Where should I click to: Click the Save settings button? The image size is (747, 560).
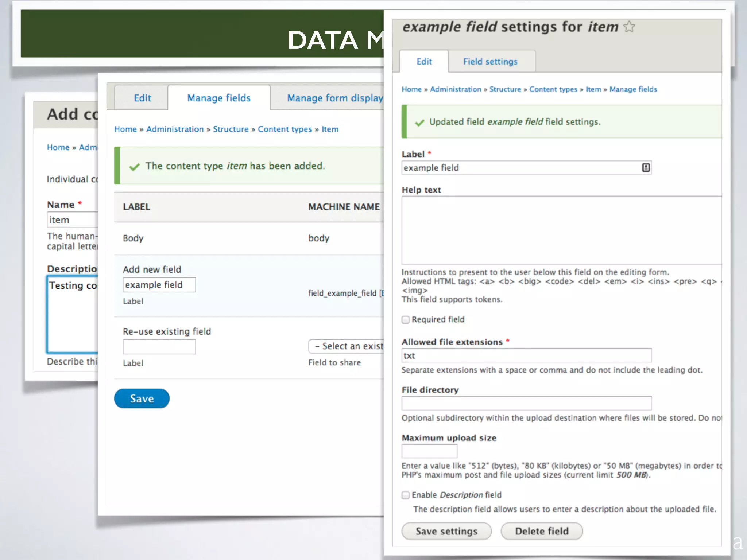pyautogui.click(x=446, y=531)
